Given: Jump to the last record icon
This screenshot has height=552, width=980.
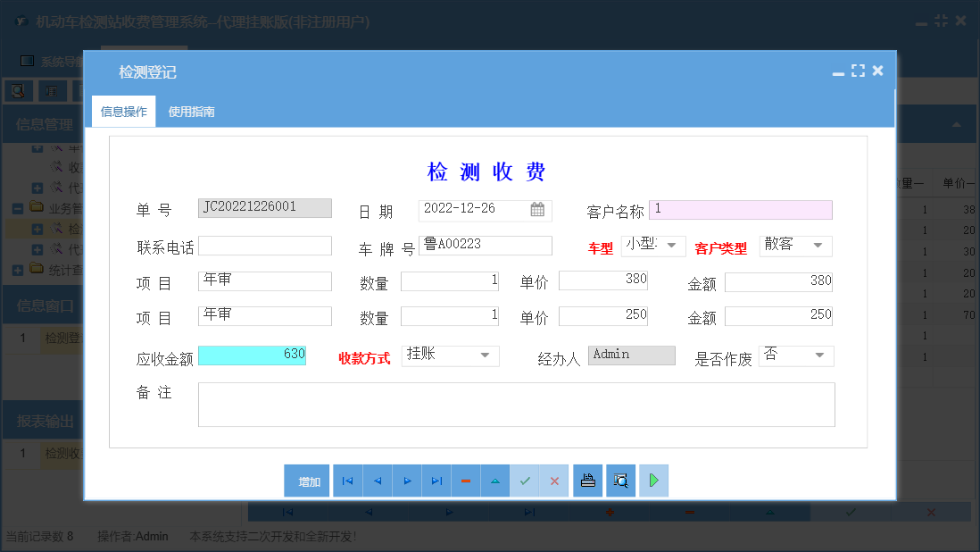Looking at the screenshot, I should pyautogui.click(x=436, y=481).
